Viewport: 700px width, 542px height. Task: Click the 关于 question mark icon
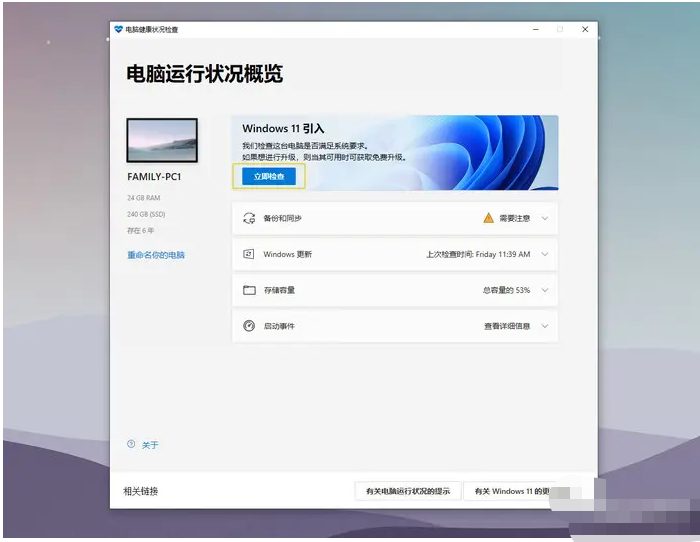[131, 444]
